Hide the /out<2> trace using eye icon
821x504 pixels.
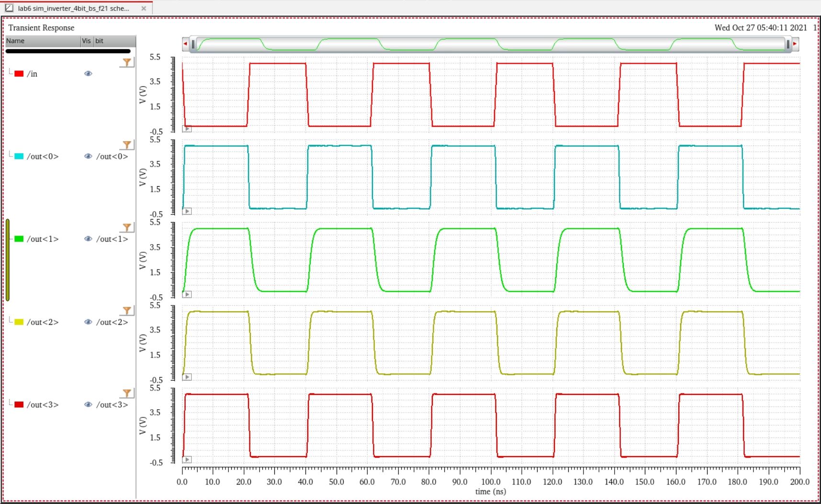coord(88,322)
